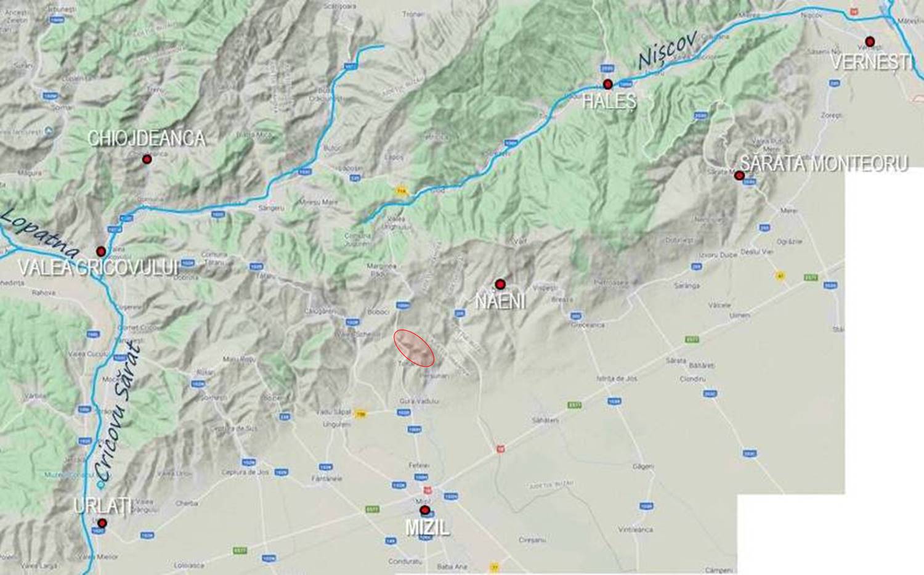Click the red highlighted oval area
This screenshot has width=924, height=575.
(414, 348)
